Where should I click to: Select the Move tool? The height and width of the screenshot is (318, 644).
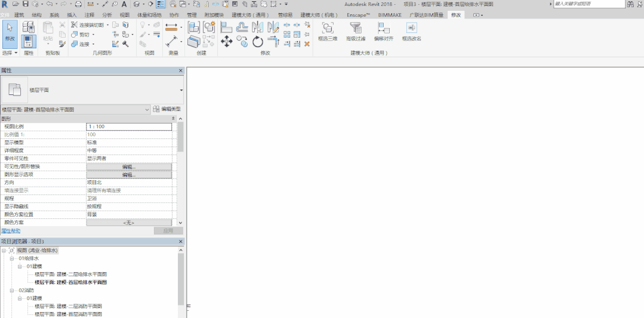pos(227,41)
